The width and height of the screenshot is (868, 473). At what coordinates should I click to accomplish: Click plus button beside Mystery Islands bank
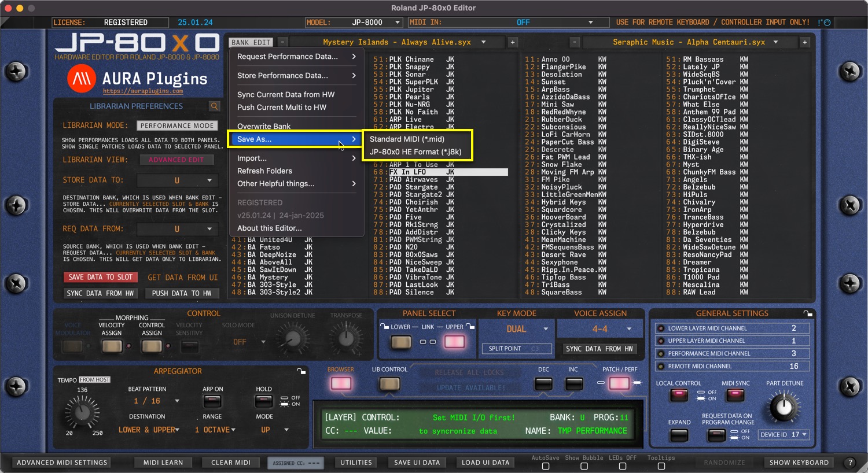tap(513, 42)
